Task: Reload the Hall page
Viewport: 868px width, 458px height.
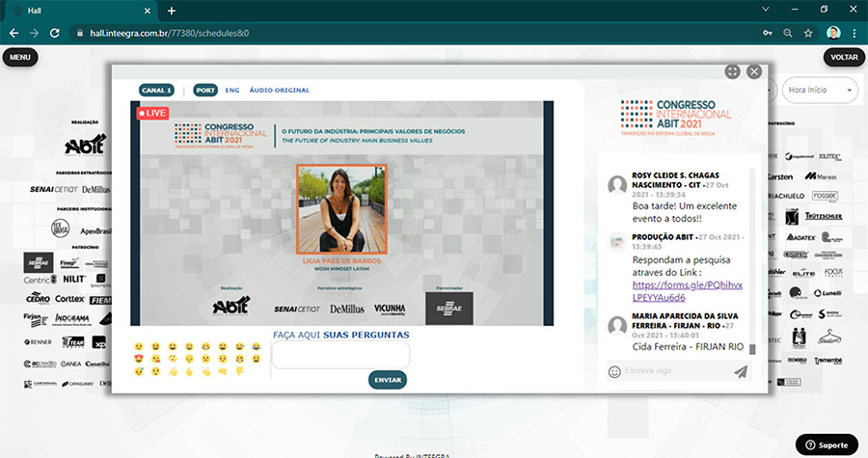Action: click(54, 33)
